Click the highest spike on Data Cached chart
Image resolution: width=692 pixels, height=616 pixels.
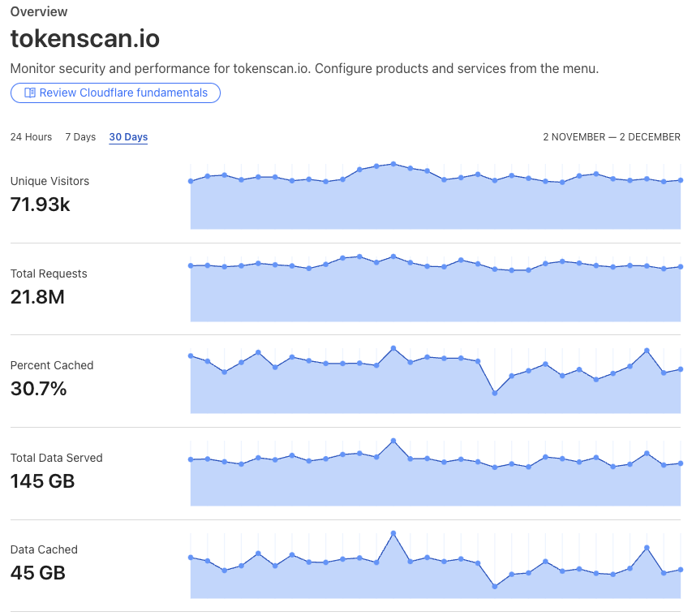[393, 533]
